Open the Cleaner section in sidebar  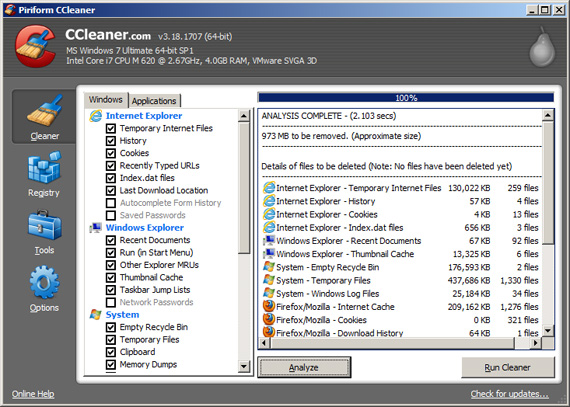pyautogui.click(x=44, y=116)
